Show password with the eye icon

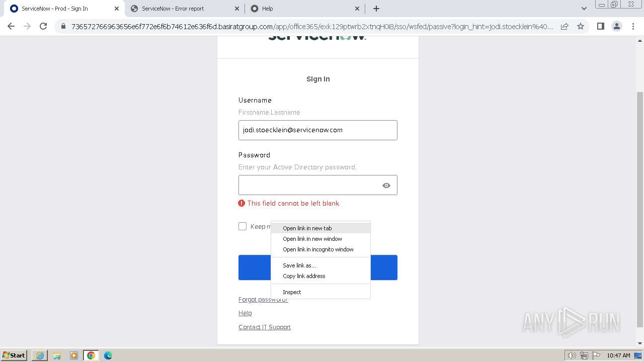(x=386, y=186)
